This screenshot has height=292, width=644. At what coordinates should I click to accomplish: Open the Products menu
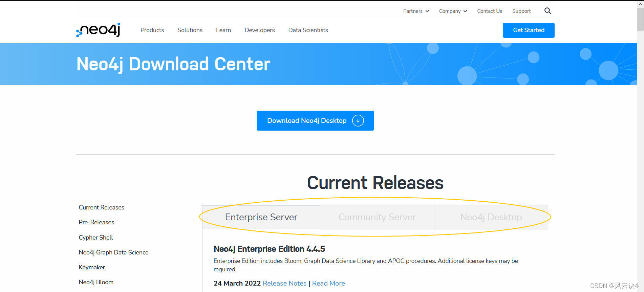[152, 30]
